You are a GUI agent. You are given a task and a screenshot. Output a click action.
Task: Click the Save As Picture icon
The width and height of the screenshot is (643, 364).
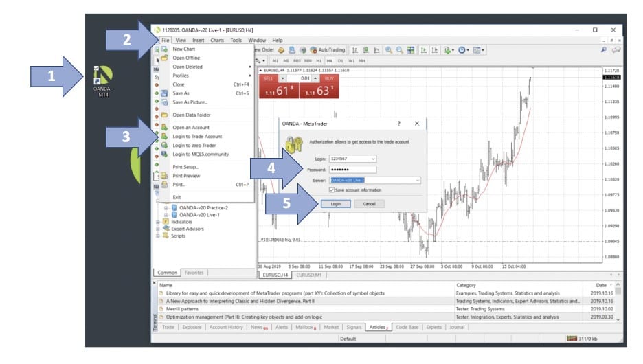click(x=164, y=102)
